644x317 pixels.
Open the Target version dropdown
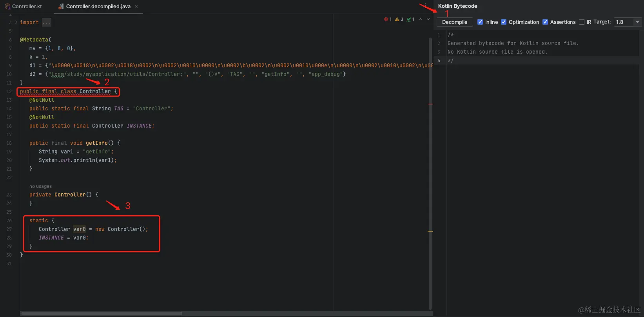tap(628, 22)
